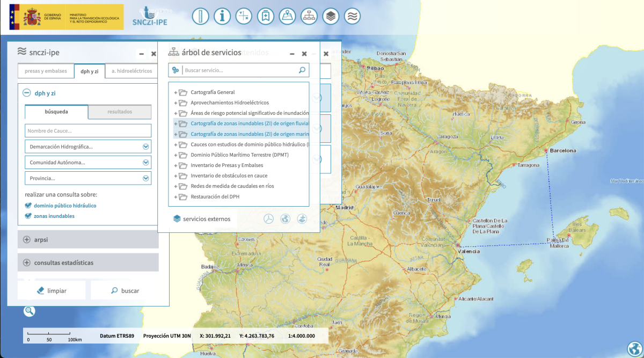Screen dimensions: 644x358
Task: Expand the Cartografía General folder
Action: 176,92
